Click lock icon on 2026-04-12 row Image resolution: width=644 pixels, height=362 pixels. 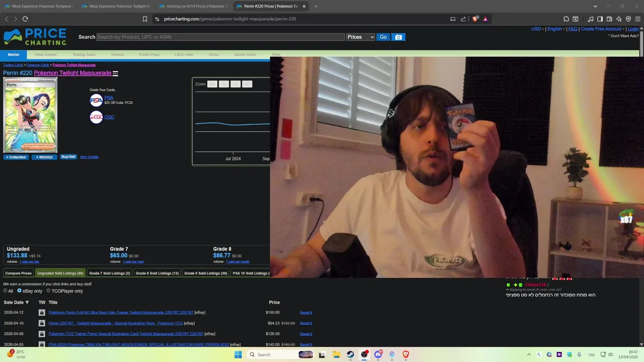tap(42, 313)
